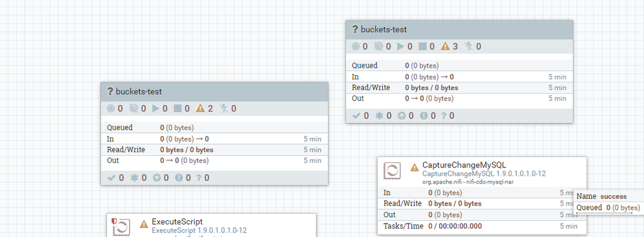The height and width of the screenshot is (237, 644).
Task: Click the Queued row in buckets-test with 2 invalid
Action: [215, 128]
